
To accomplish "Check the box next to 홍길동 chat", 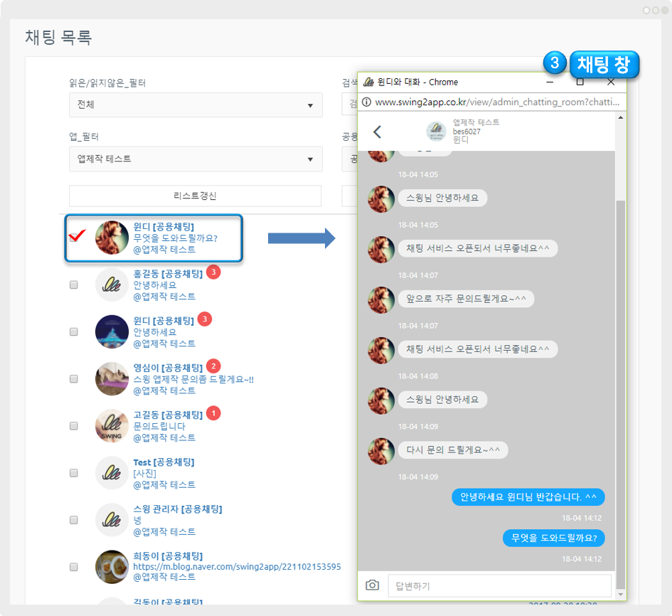I will (74, 285).
